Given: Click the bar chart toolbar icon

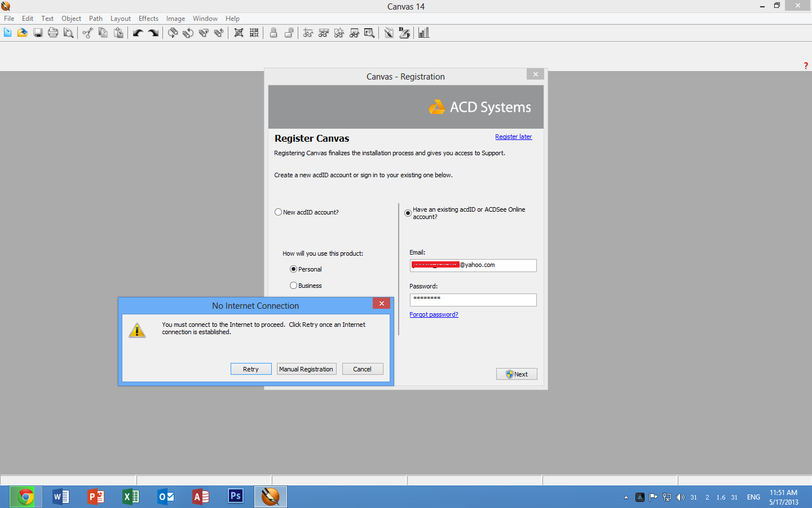Looking at the screenshot, I should (424, 33).
